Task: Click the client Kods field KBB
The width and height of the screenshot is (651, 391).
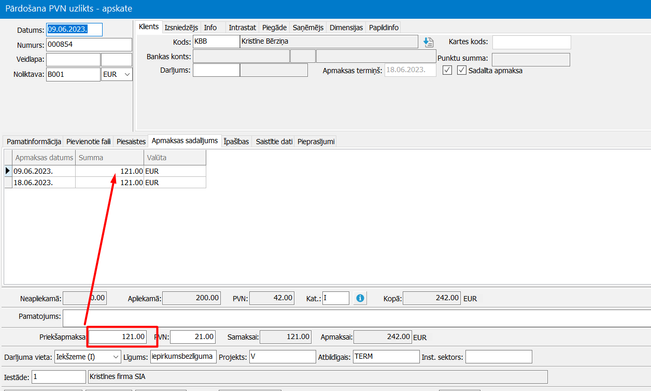Action: pyautogui.click(x=216, y=42)
